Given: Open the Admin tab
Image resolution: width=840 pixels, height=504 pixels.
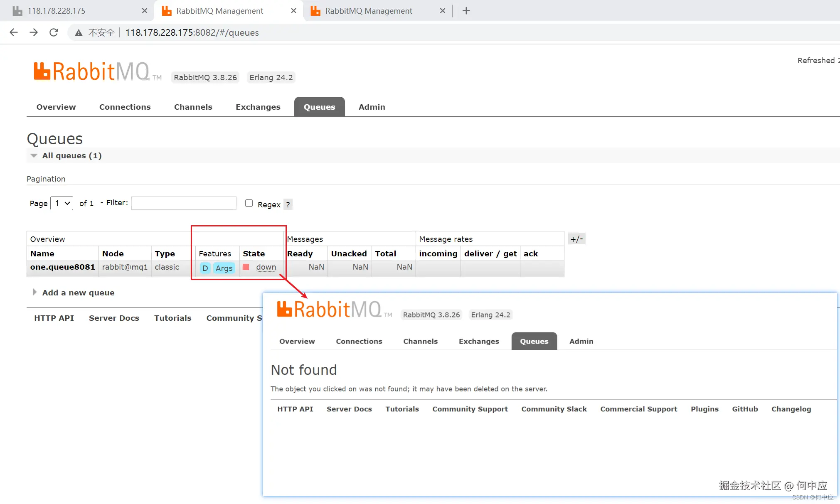Looking at the screenshot, I should [x=372, y=107].
